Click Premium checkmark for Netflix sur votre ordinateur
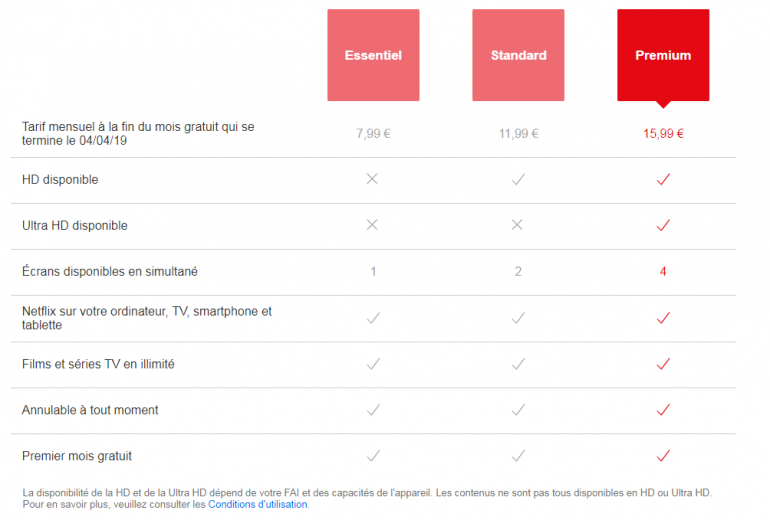This screenshot has height=520, width=770. (x=663, y=318)
